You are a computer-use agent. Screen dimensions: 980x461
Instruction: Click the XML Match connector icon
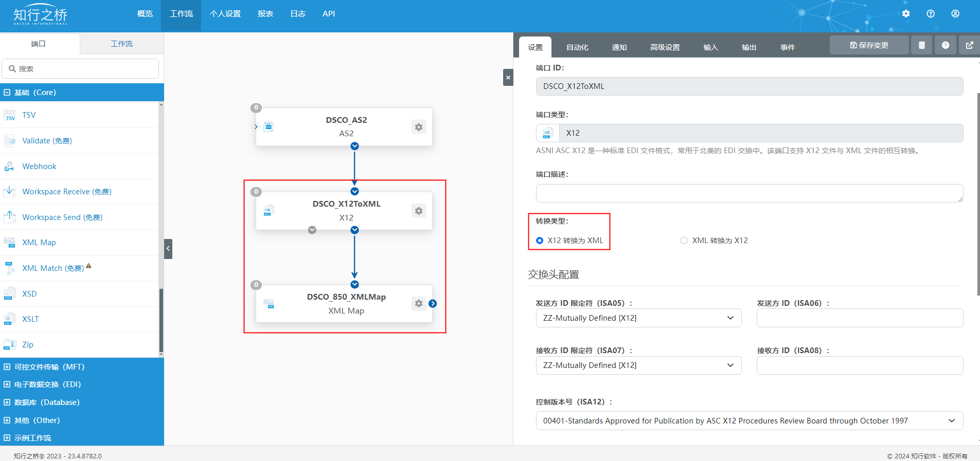10,268
